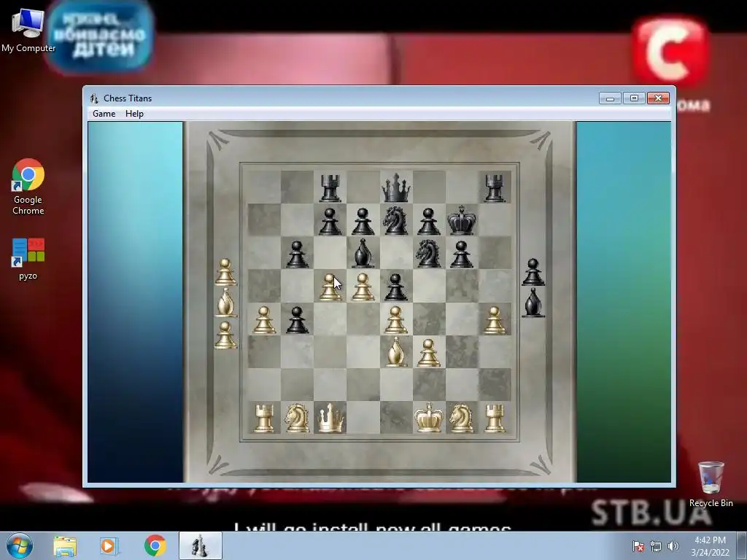The width and height of the screenshot is (747, 560).
Task: Select the white rook in the bottom-right corner
Action: 495,418
